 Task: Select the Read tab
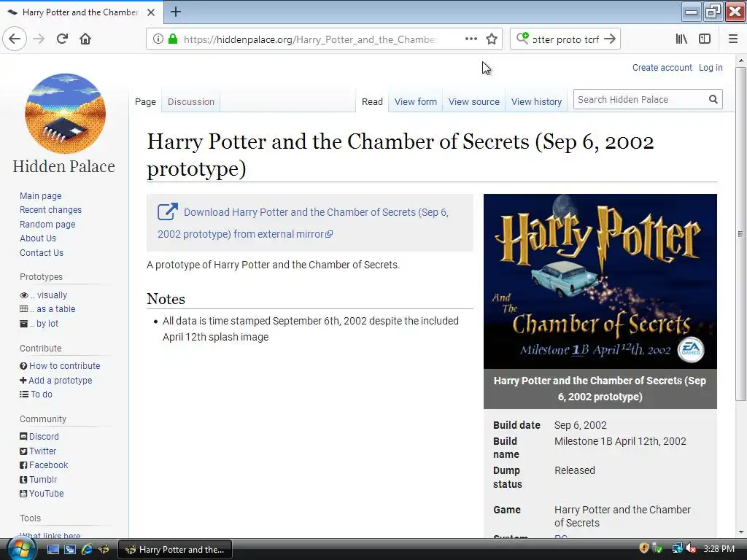pyautogui.click(x=372, y=102)
